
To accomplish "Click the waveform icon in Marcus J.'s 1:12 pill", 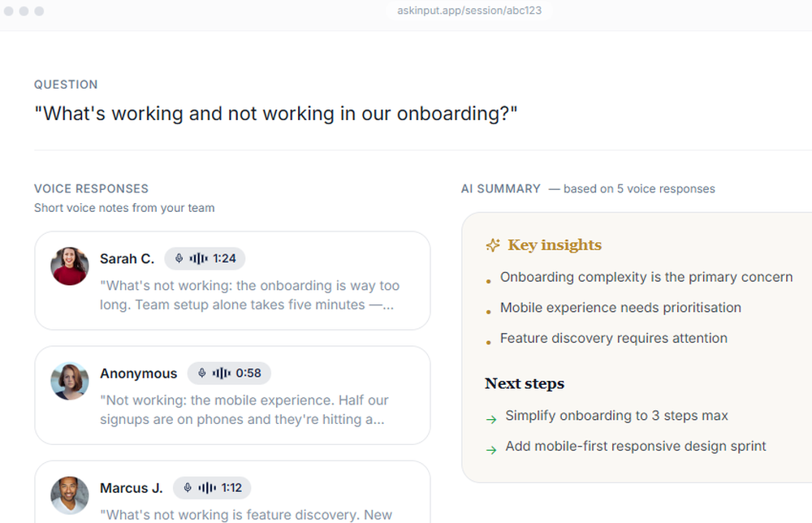I will 207,488.
